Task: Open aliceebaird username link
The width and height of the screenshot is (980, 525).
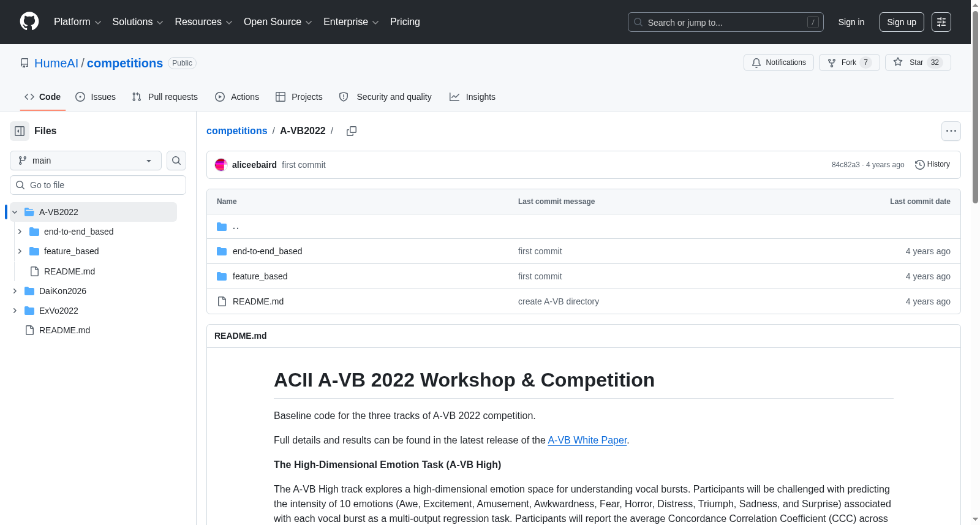Action: pyautogui.click(x=254, y=165)
